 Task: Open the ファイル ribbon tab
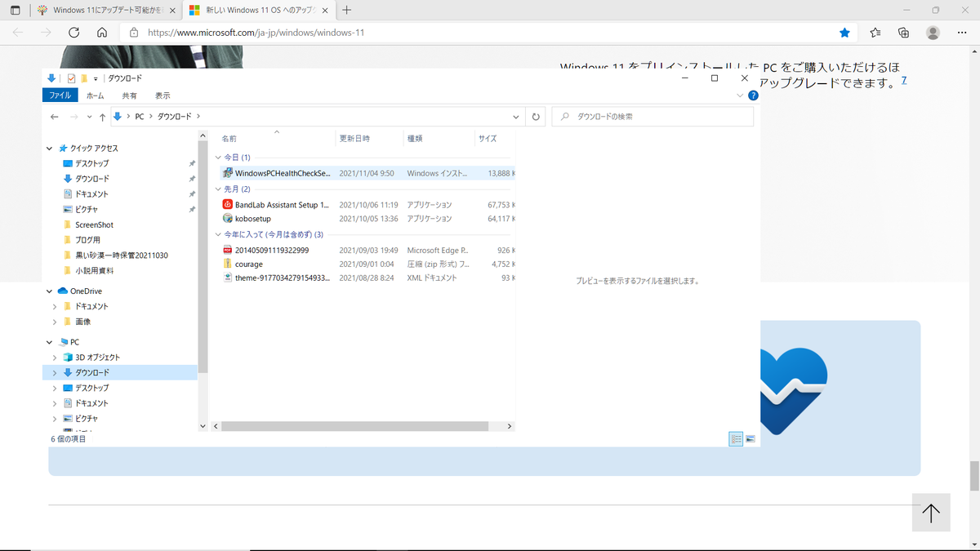tap(60, 96)
